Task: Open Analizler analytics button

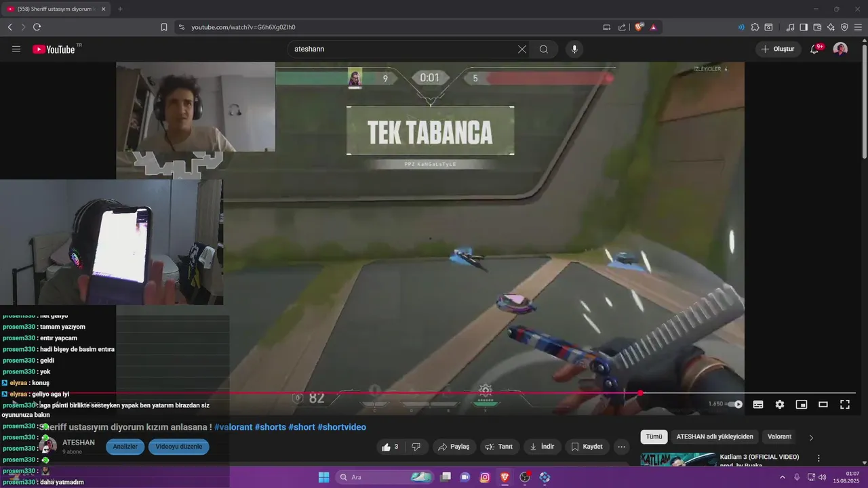Action: point(125,447)
